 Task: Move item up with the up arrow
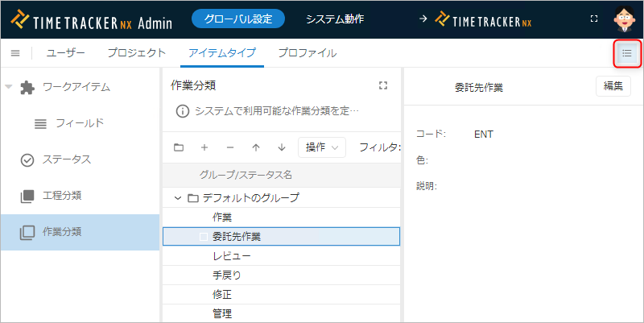click(x=256, y=147)
